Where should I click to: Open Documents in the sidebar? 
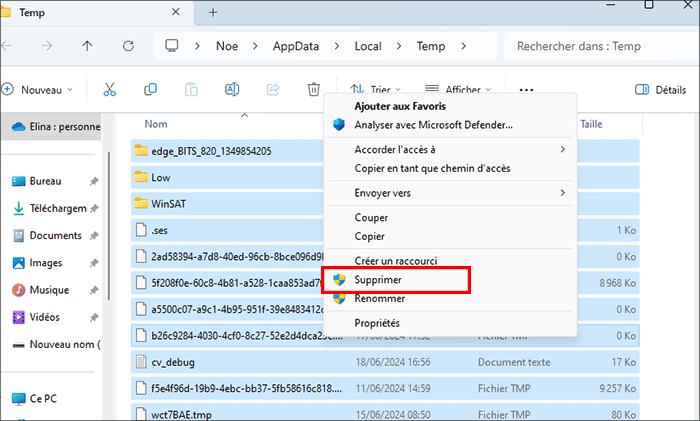(55, 236)
